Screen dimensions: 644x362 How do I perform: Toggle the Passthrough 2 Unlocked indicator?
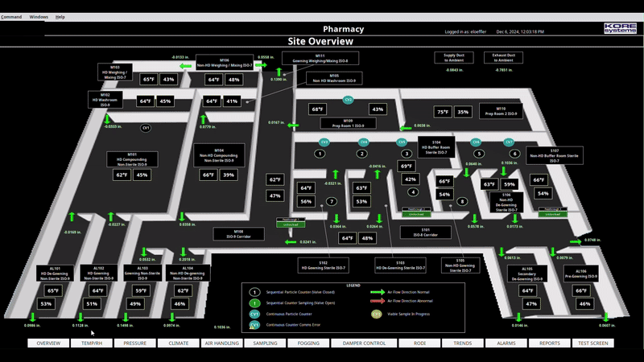[x=416, y=212]
